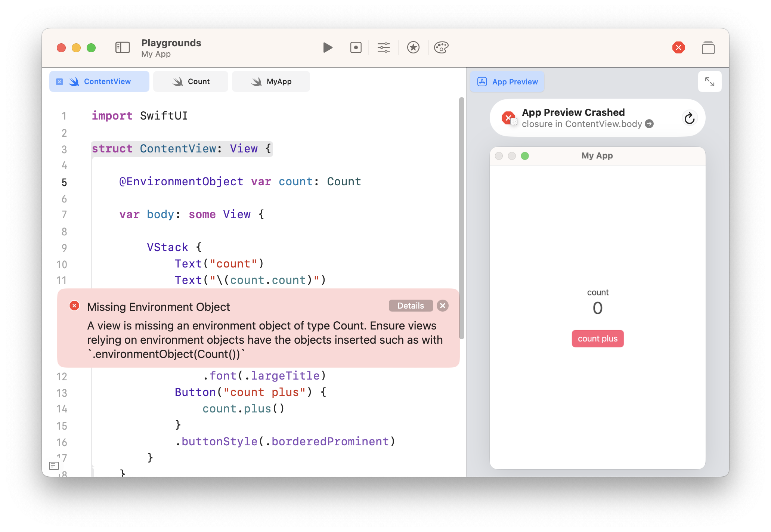Open the console icon at bottom left
This screenshot has width=771, height=532.
[54, 466]
